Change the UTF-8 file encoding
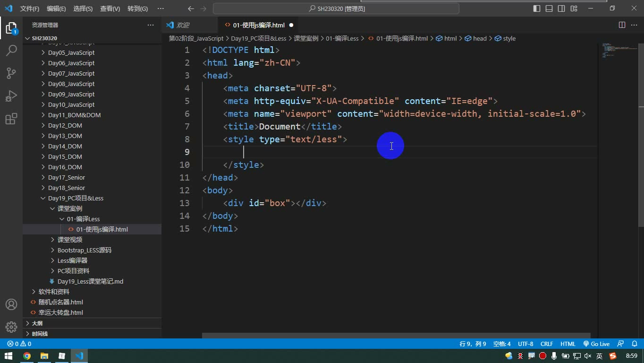Viewport: 644px width, 363px height. pyautogui.click(x=525, y=344)
